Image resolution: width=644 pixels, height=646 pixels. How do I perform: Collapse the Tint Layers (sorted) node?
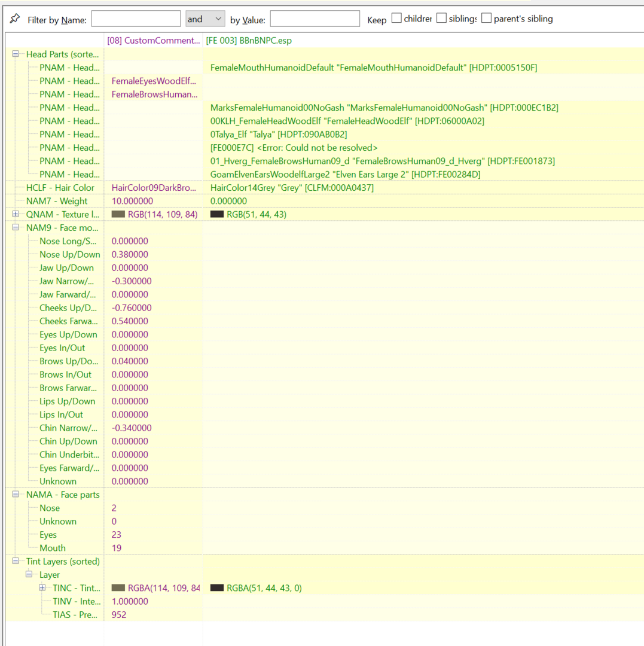point(16,561)
